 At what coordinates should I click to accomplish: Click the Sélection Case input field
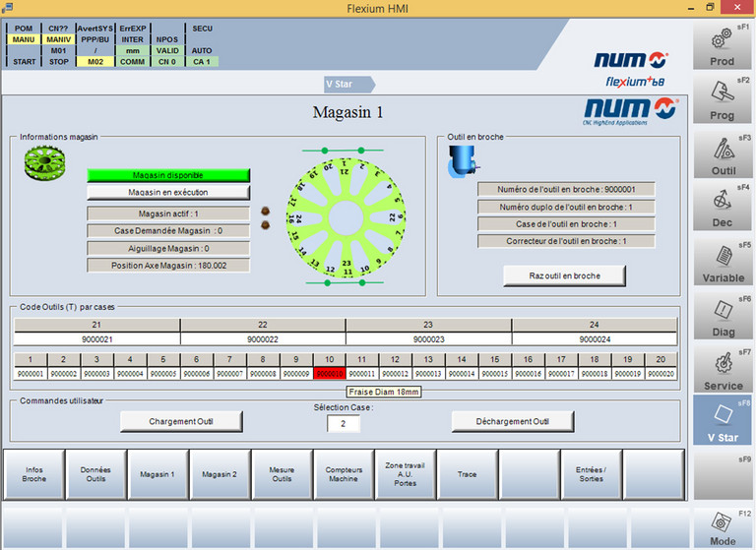click(x=344, y=423)
